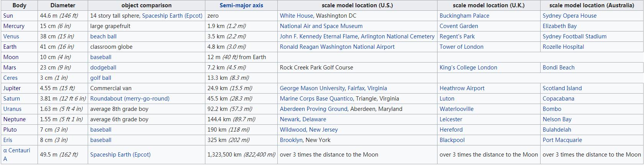The image size is (644, 165).
Task: Select the Sydney Opera House link
Action: (x=570, y=16)
